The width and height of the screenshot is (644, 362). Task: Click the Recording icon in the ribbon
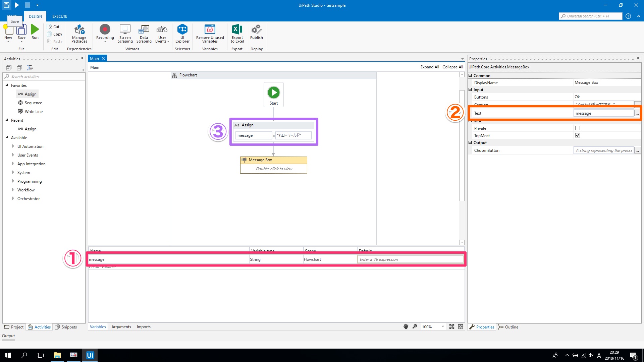[x=105, y=30]
